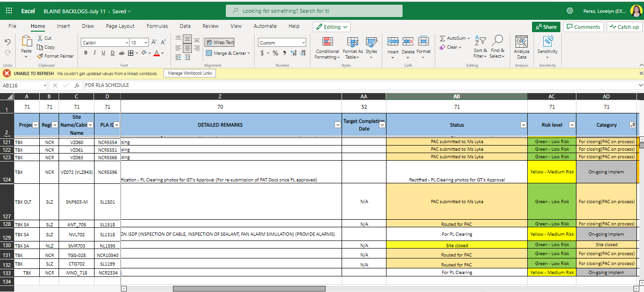Switch to the Page Layout tab
Image resolution: width=644 pixels, height=292 pixels.
click(120, 26)
